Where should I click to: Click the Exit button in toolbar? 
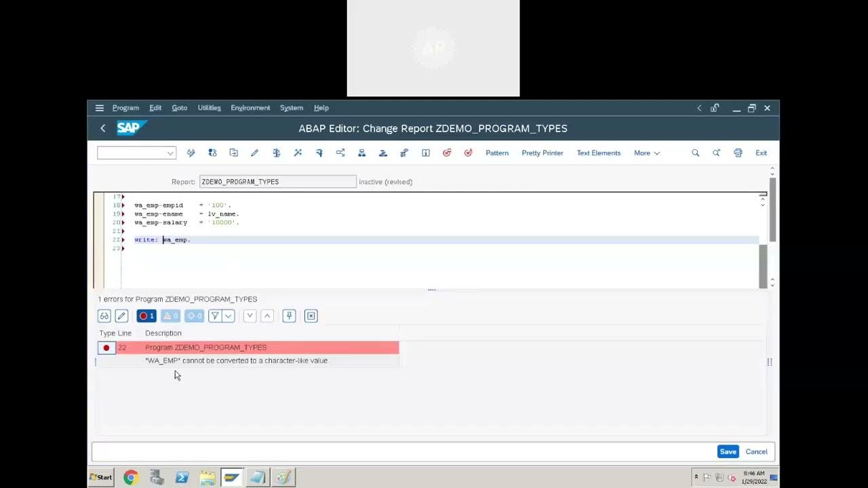762,153
